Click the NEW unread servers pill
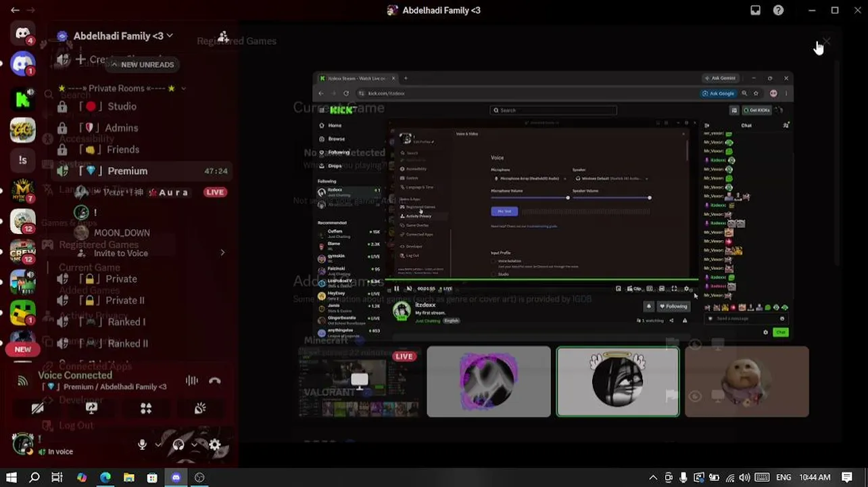This screenshot has width=868, height=487. click(22, 349)
